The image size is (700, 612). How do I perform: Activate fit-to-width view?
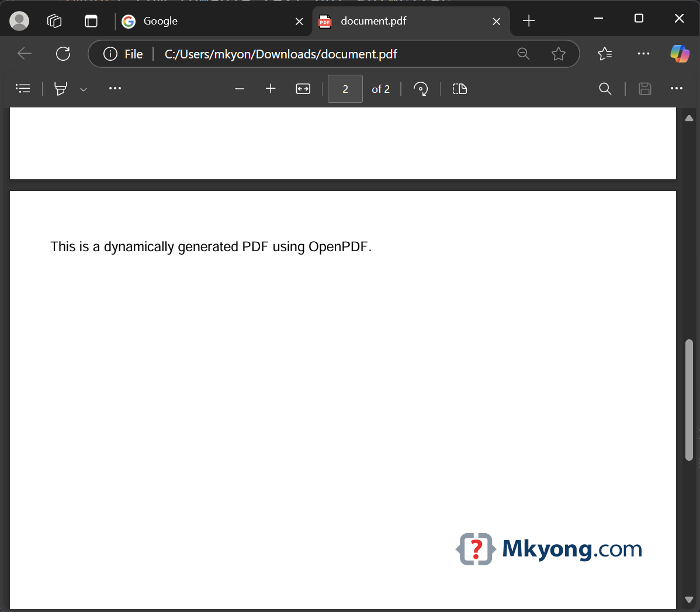pos(303,89)
